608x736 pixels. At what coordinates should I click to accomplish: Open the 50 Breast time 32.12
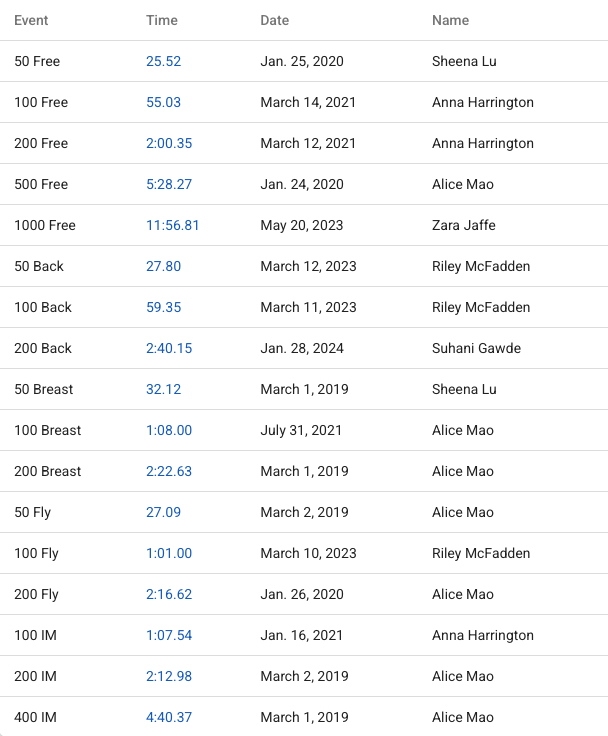163,389
